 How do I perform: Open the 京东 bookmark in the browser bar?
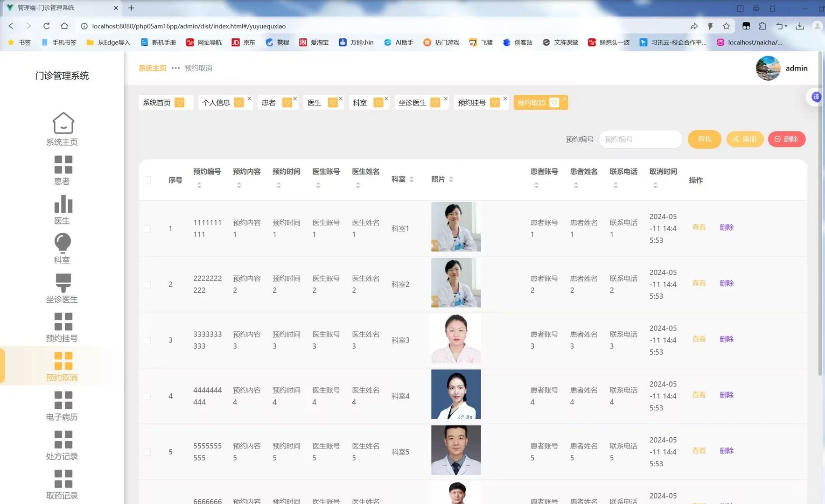pos(243,42)
